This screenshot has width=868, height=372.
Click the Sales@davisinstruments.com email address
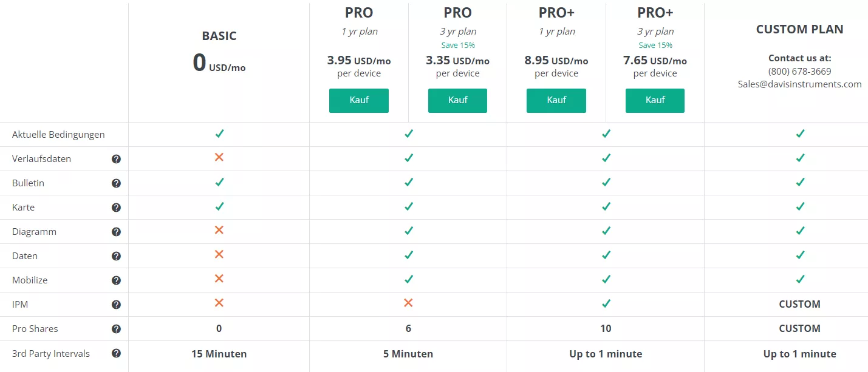800,84
